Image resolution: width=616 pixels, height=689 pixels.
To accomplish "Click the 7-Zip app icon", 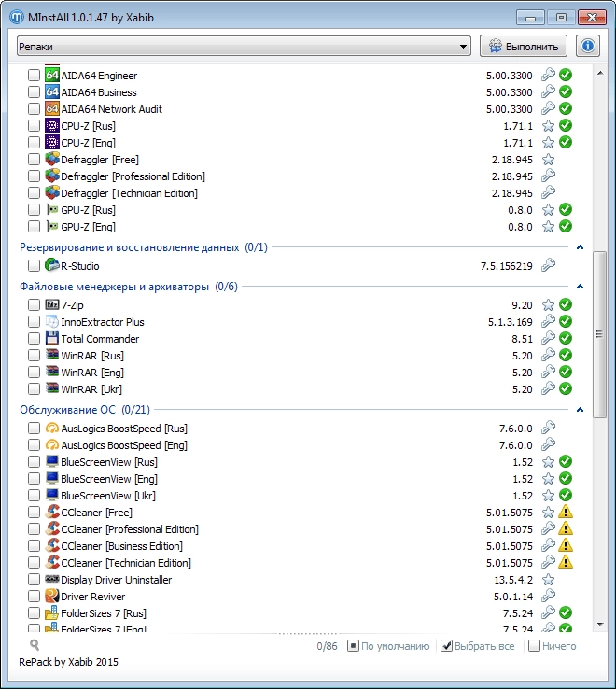I will tap(52, 304).
